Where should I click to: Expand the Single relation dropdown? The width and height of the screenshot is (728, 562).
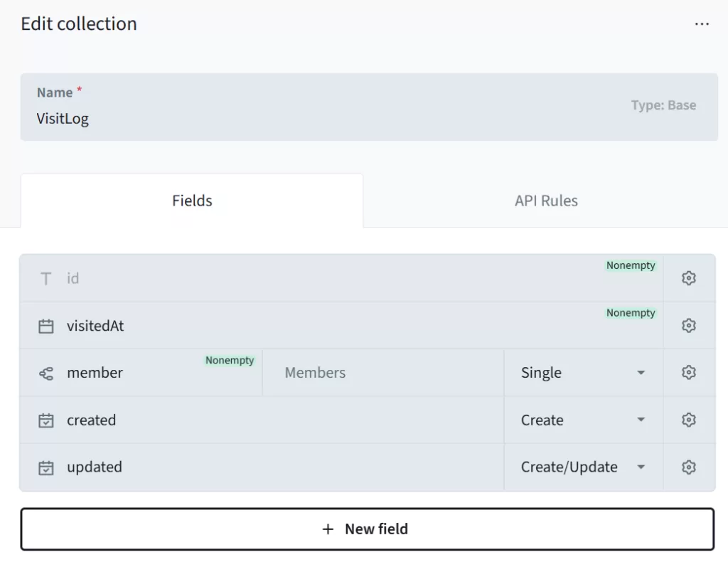(x=583, y=373)
